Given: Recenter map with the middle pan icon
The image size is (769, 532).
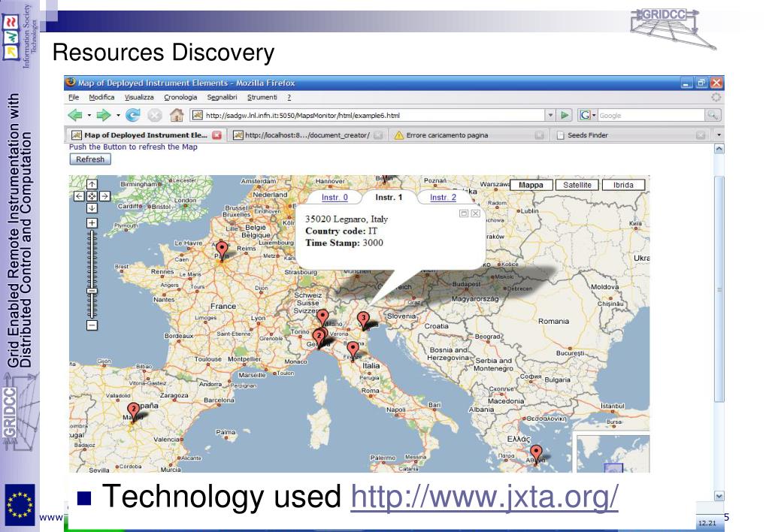Looking at the screenshot, I should (92, 196).
